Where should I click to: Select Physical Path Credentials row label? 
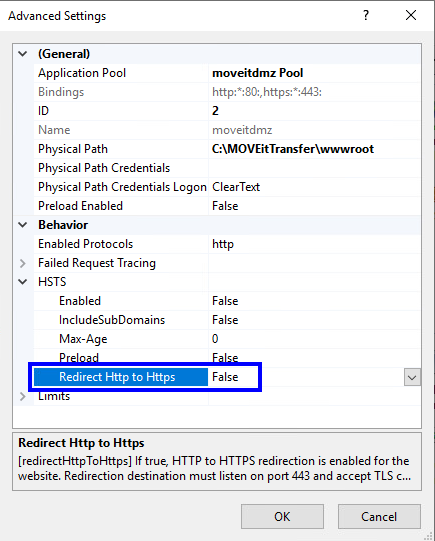[104, 168]
